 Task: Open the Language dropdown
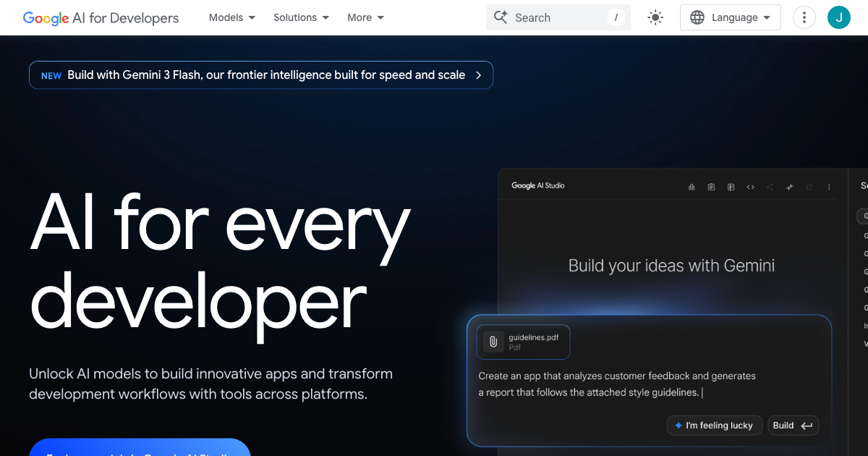click(731, 17)
